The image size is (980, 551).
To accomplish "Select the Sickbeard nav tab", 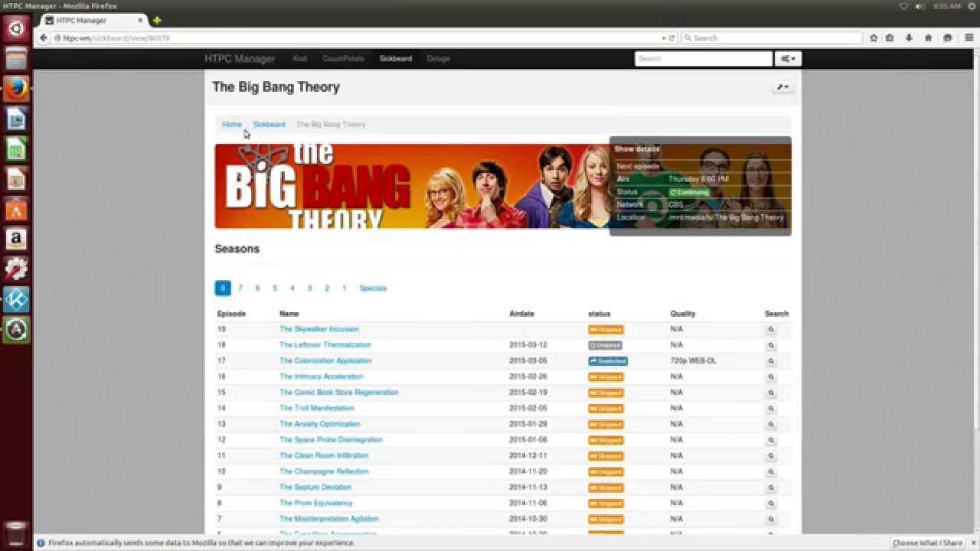I will point(396,59).
